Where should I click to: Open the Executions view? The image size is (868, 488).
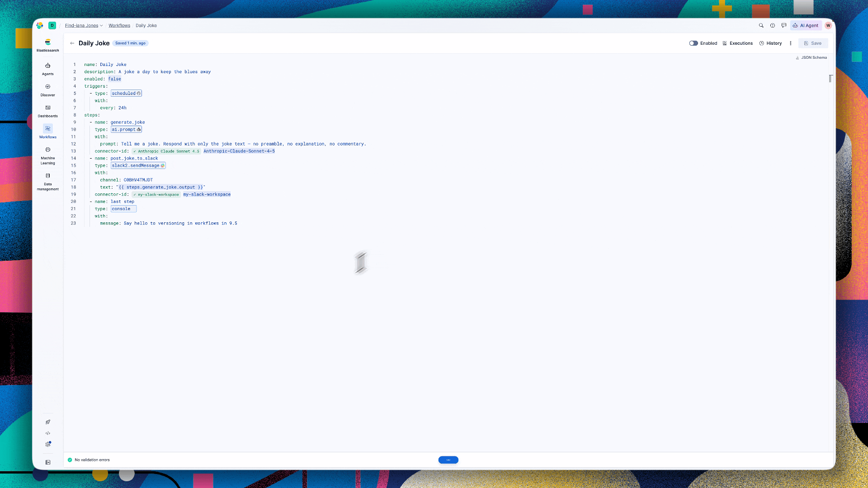coord(738,43)
